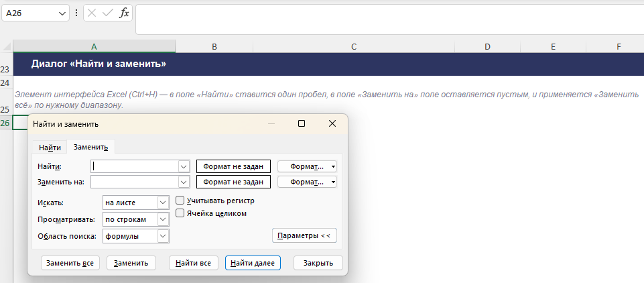The image size is (644, 283).
Task: Click the Enter checkmark icon in formula bar
Action: (x=108, y=13)
